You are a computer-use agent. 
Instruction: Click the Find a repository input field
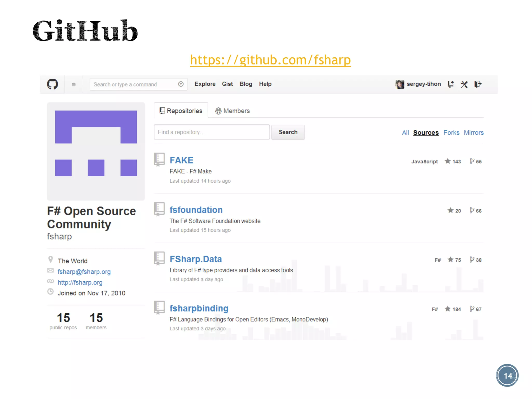(212, 132)
